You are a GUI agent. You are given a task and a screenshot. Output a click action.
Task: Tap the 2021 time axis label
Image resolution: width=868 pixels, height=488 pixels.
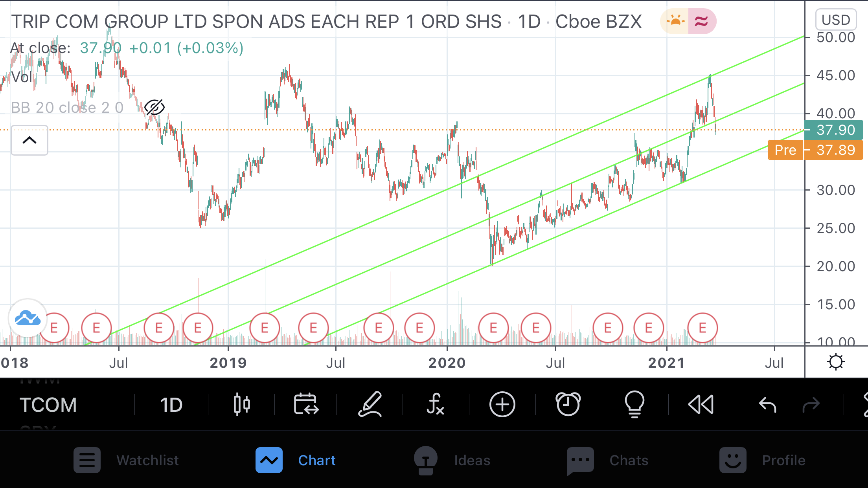point(667,363)
